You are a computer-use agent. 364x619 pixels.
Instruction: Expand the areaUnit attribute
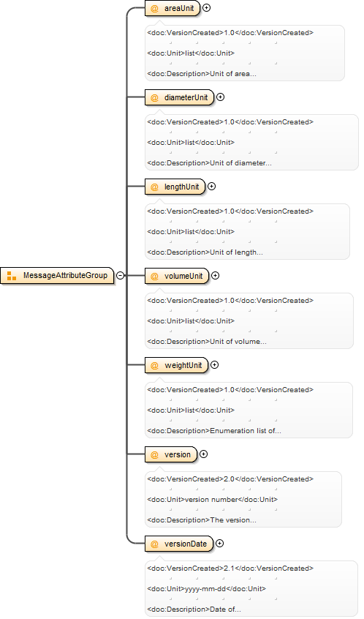206,8
